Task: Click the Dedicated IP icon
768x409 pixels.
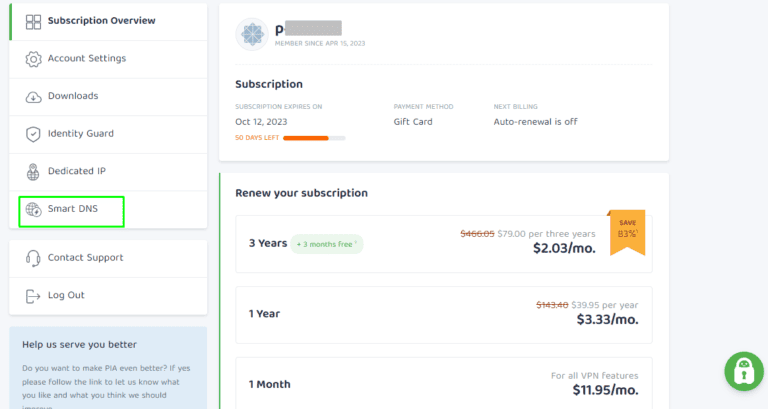Action: pyautogui.click(x=33, y=171)
